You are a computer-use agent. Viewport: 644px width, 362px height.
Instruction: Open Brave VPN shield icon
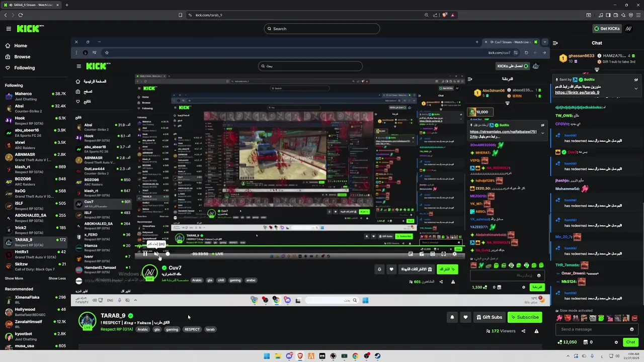[x=631, y=15]
